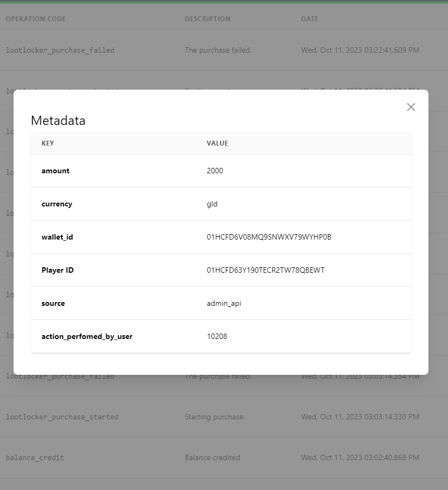Close the Metadata dialog with the X
The image size is (448, 490).
click(411, 107)
